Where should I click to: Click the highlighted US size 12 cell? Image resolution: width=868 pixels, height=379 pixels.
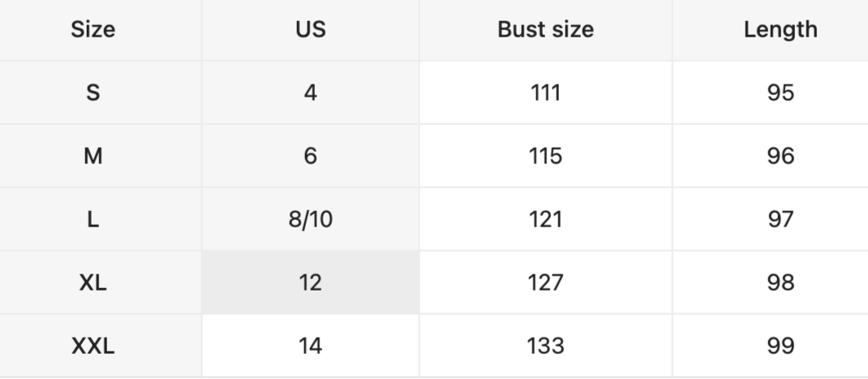(310, 282)
